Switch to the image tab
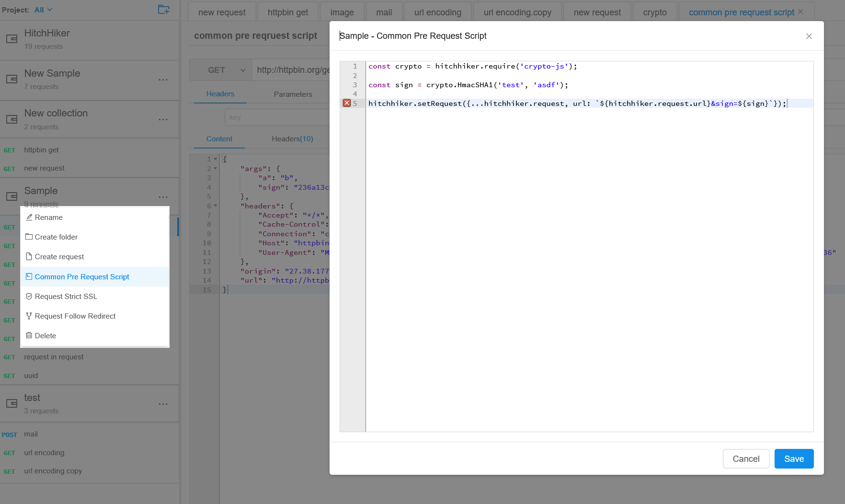845x504 pixels. (342, 12)
